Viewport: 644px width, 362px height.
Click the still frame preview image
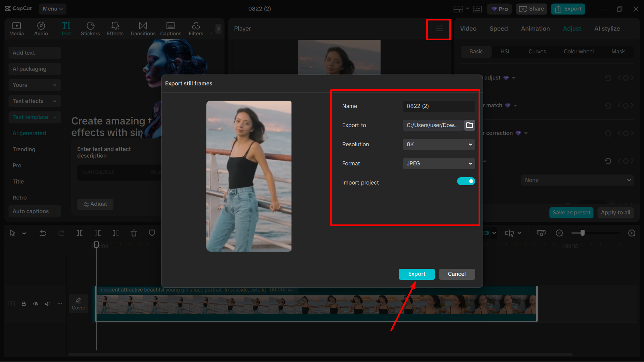[249, 176]
